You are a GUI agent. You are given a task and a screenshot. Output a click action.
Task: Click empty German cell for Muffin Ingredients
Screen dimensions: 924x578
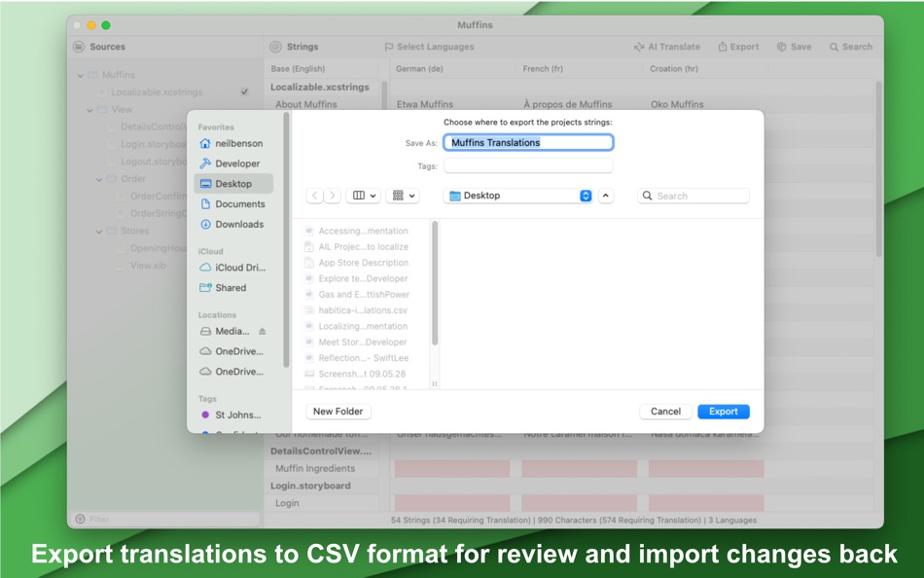(x=452, y=469)
